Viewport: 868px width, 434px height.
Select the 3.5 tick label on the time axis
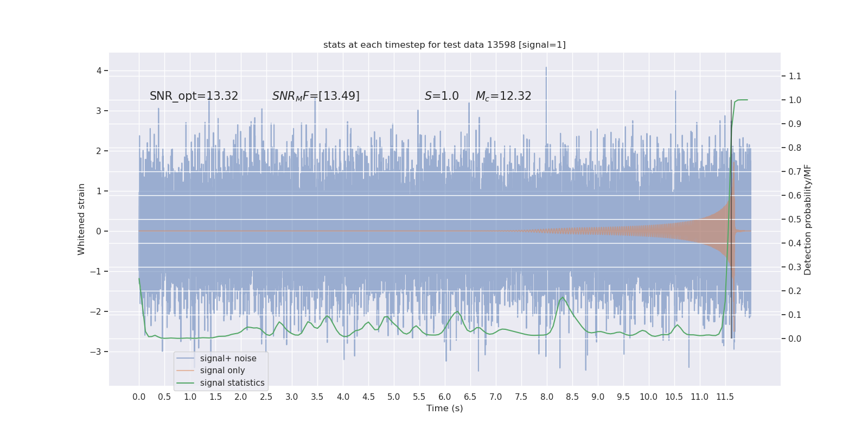pyautogui.click(x=317, y=397)
